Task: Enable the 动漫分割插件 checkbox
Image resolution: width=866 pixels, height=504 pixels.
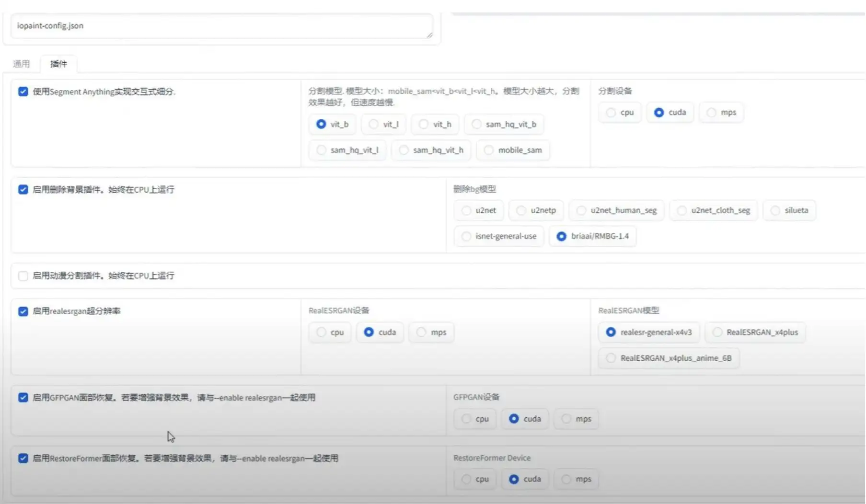Action: click(x=23, y=275)
